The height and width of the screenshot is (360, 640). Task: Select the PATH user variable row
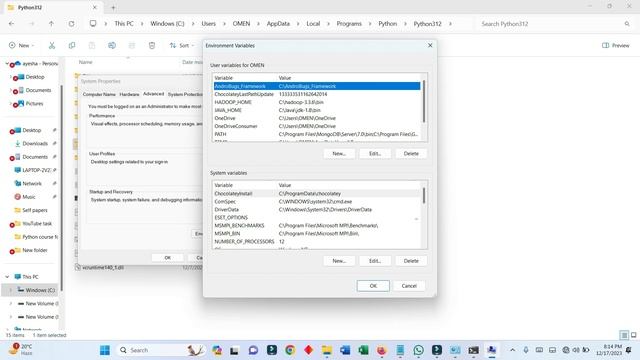pos(317,134)
